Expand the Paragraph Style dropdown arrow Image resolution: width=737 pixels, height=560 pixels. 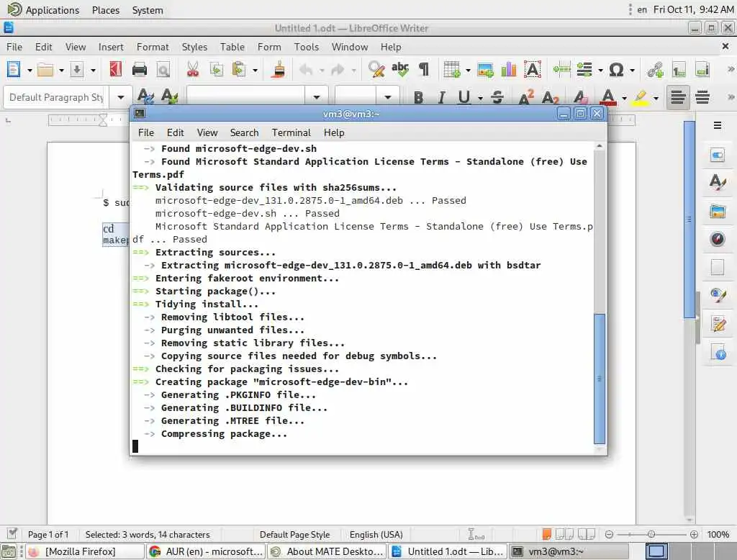[x=121, y=97]
